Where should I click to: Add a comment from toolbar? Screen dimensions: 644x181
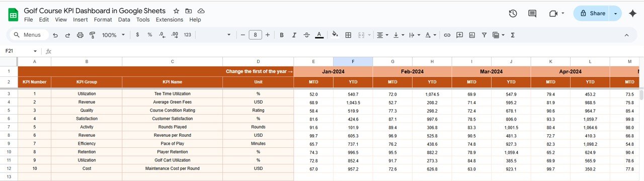(x=459, y=35)
